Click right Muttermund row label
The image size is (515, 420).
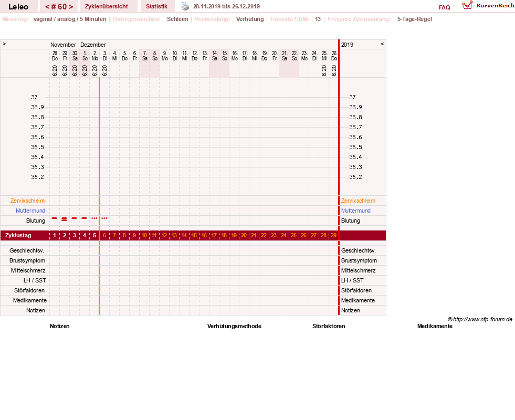point(356,211)
